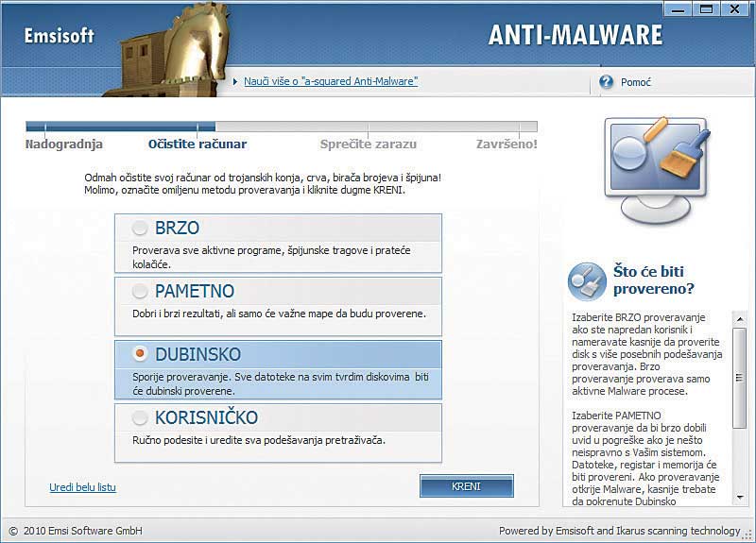Click 'Powered by Emsisoft and Ikarus' status text

(620, 531)
